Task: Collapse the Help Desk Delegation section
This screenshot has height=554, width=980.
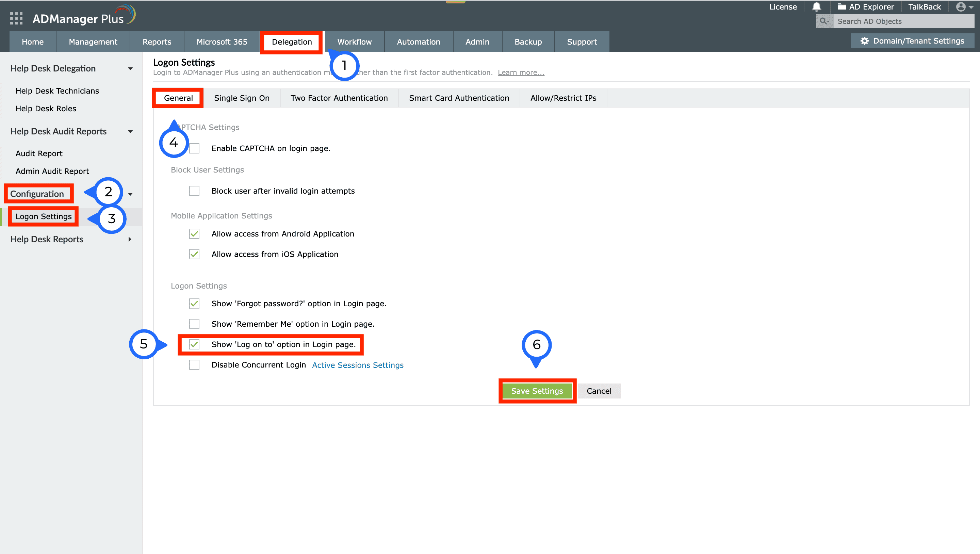Action: 130,69
